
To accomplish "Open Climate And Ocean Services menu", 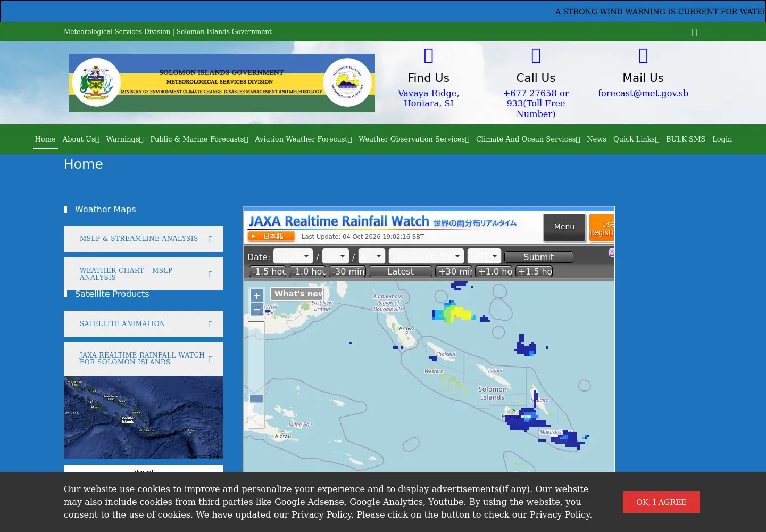I will tap(528, 139).
